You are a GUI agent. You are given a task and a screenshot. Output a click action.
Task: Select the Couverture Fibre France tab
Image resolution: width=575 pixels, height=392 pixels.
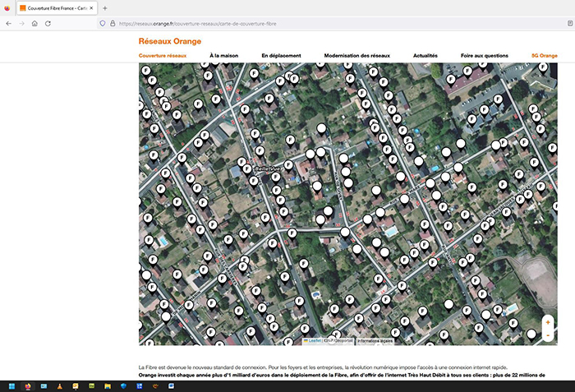(x=57, y=8)
